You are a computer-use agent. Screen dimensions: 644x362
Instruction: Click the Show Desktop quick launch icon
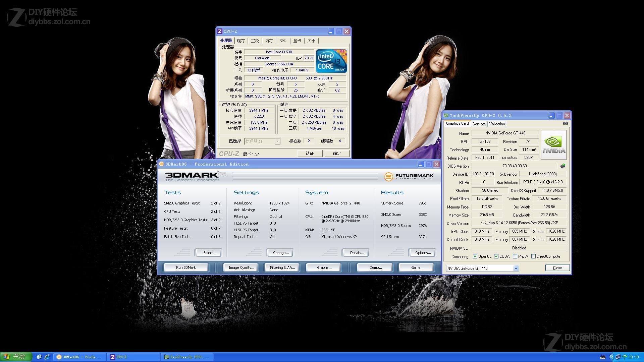coord(39,357)
